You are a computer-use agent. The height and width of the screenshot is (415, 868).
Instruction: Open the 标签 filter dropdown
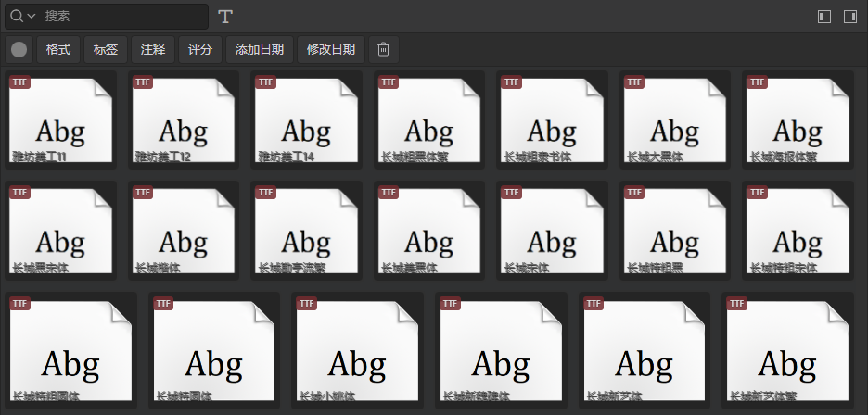pos(106,49)
